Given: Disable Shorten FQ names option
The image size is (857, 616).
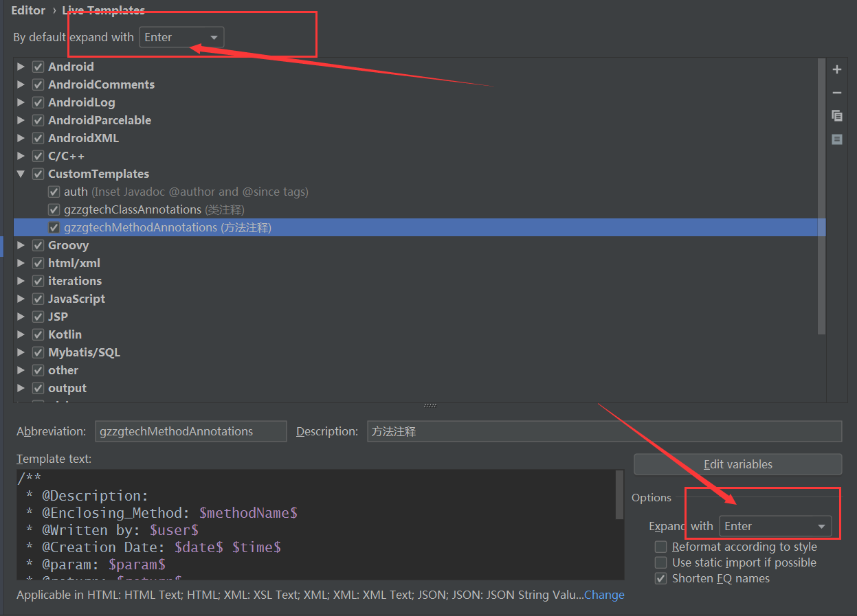Looking at the screenshot, I should [660, 578].
